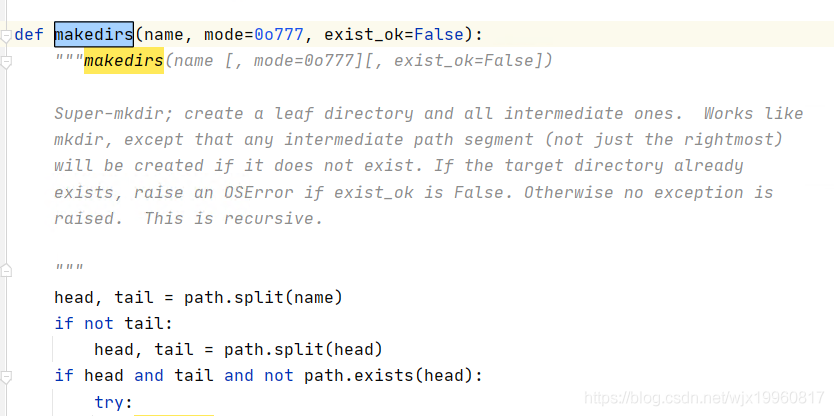Viewport: 834px width, 416px height.
Task: Click the selected makedirs function name
Action: pos(93,35)
